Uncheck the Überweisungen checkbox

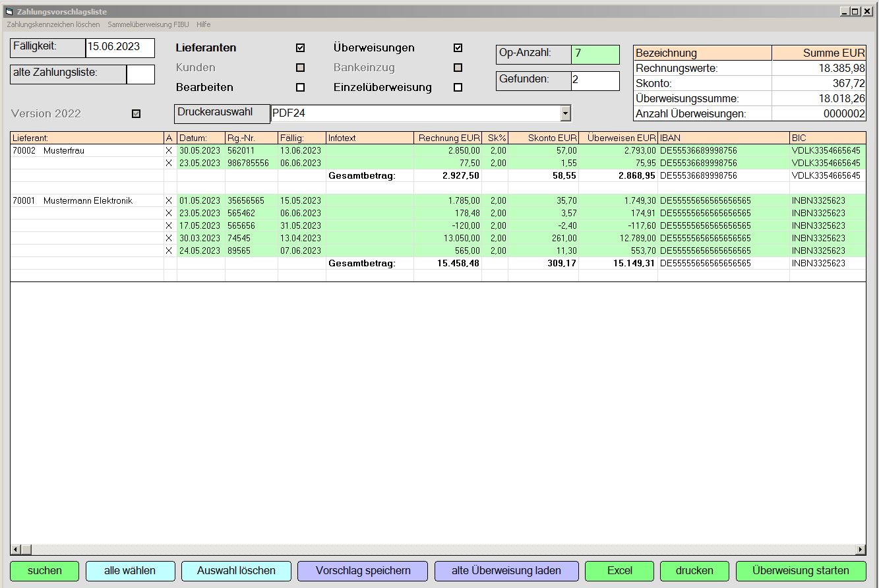(458, 47)
